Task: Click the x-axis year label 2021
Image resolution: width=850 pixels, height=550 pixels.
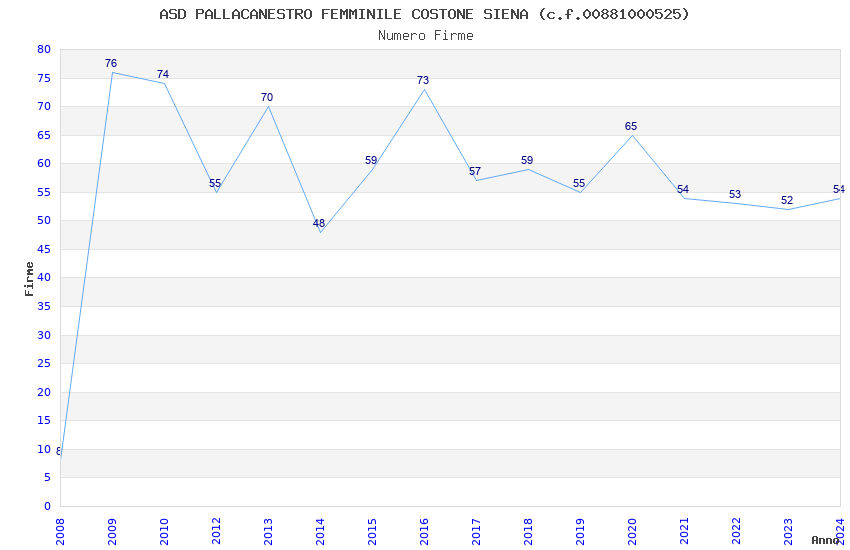Action: click(x=685, y=532)
